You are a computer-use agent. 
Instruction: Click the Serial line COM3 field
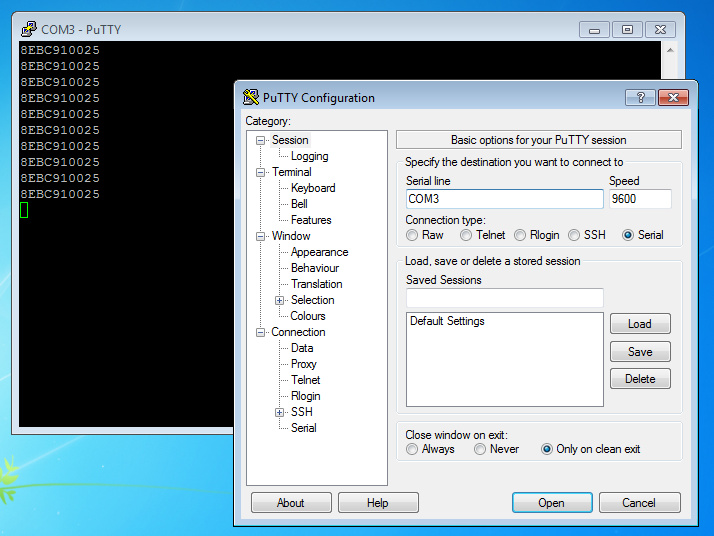(x=505, y=199)
